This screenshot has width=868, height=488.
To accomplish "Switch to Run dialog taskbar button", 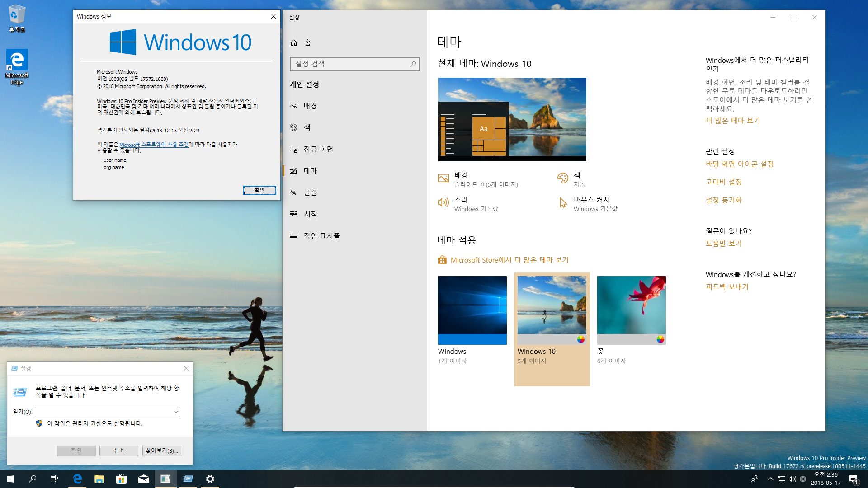I will (x=188, y=479).
